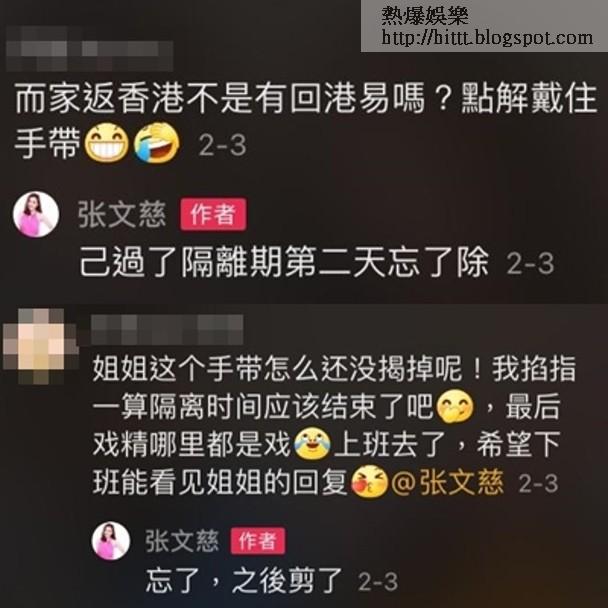Screen dimensions: 608x608
Task: Open 张文慈 avatar in first author reply
Action: click(x=36, y=214)
